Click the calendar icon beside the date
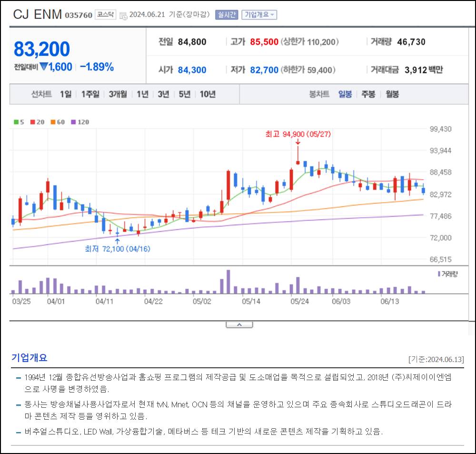 (x=123, y=16)
